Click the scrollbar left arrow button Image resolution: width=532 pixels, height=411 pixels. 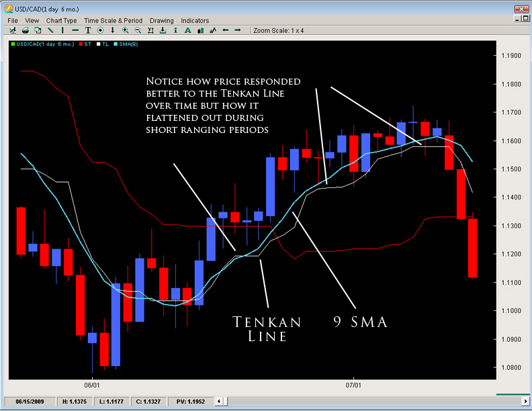(219, 402)
